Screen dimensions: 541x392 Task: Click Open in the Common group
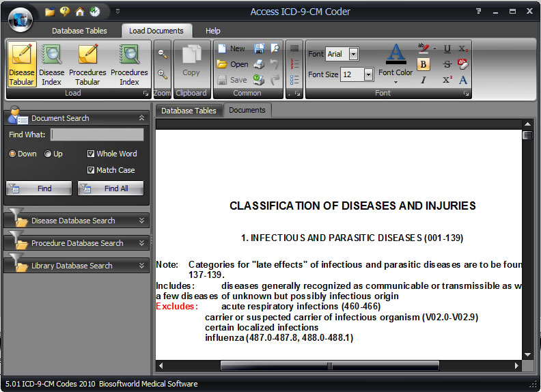coord(232,64)
